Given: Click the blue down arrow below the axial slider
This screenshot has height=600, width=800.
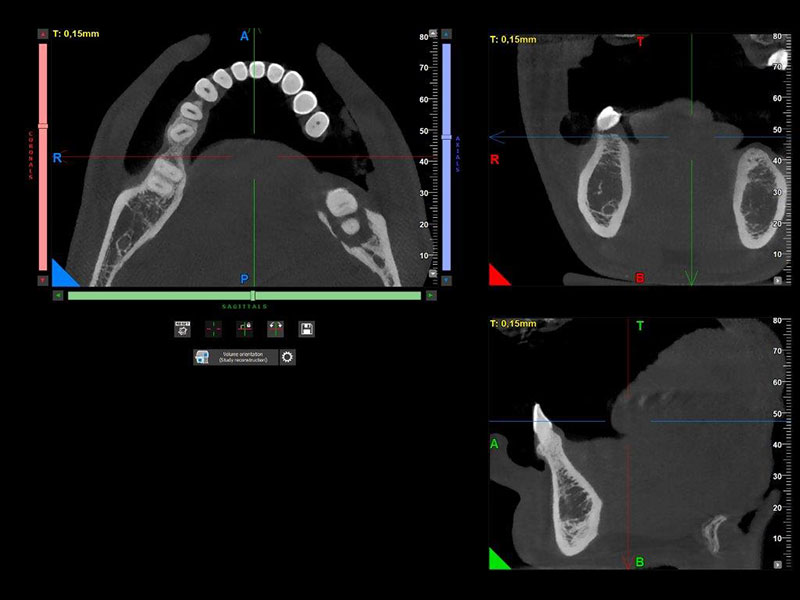Looking at the screenshot, I should (x=446, y=280).
